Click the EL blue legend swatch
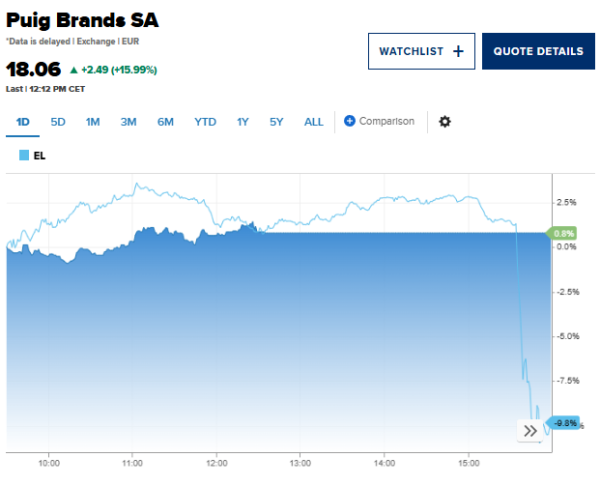The image size is (600, 486). pos(24,155)
